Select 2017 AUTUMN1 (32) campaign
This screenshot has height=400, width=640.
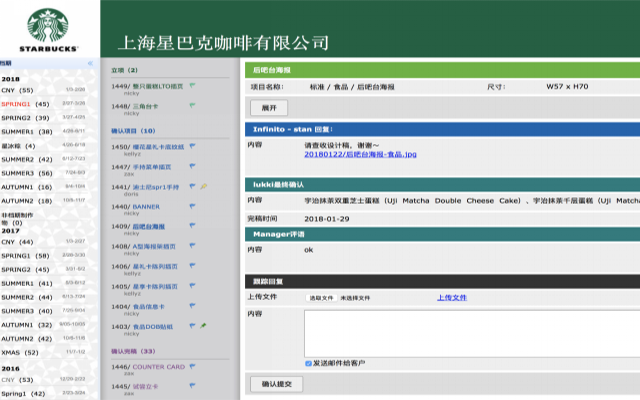point(27,325)
